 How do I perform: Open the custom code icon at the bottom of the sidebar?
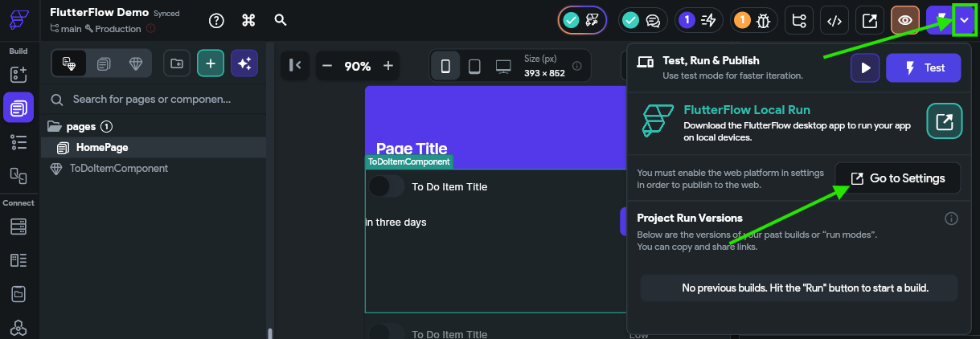point(18,328)
